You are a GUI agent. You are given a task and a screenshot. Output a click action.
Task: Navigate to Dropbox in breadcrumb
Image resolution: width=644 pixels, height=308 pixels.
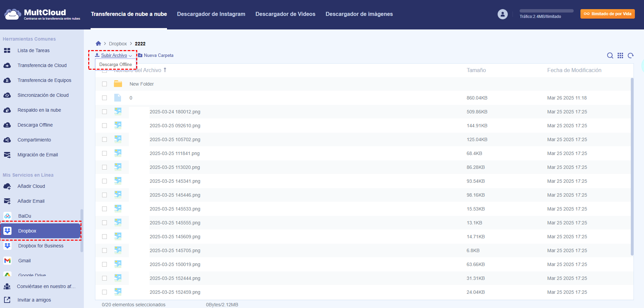118,44
